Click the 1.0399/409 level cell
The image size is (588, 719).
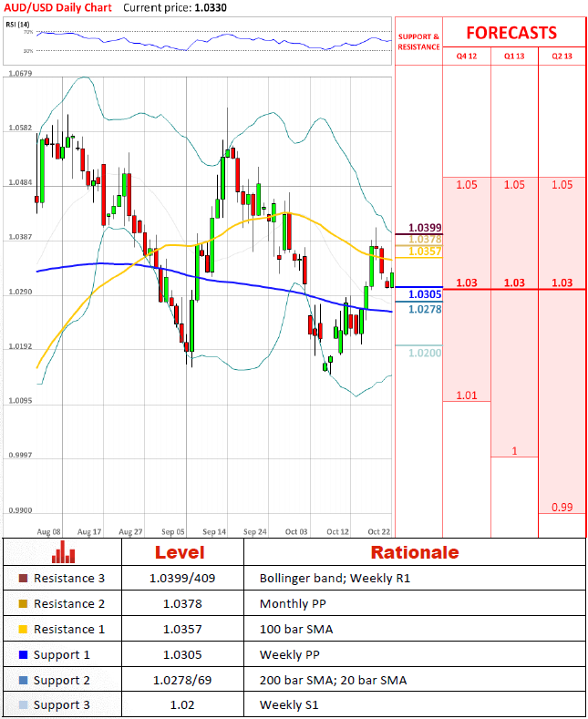point(182,579)
